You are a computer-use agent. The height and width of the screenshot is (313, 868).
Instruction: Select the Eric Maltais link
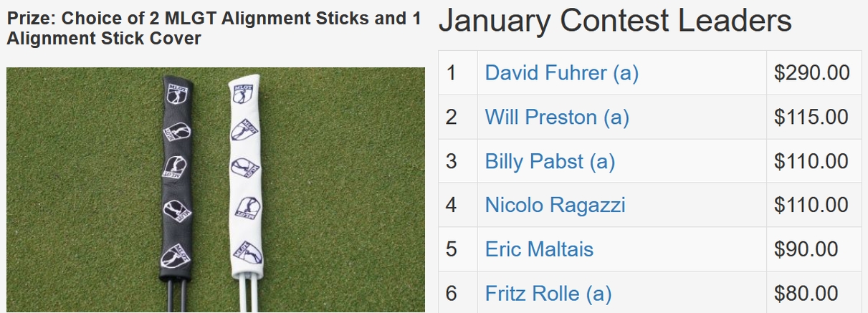coord(539,249)
